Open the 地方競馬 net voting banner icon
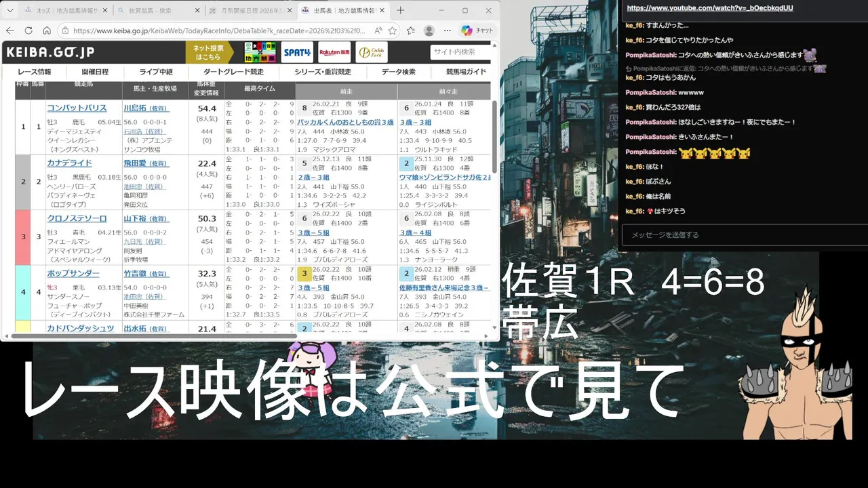868x488 pixels. [260, 52]
